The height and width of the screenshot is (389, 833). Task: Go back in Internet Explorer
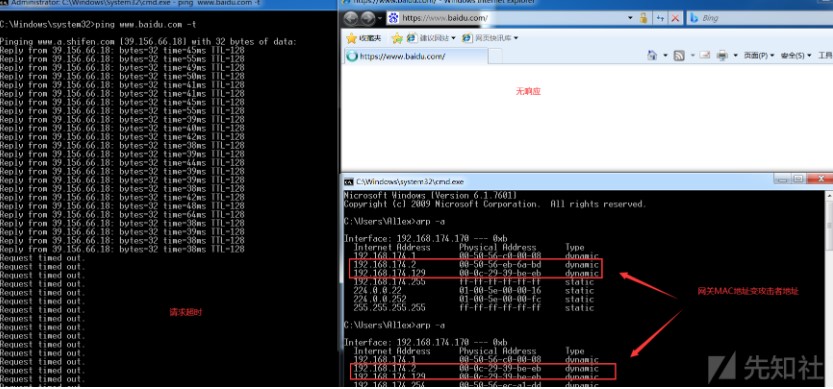click(351, 19)
